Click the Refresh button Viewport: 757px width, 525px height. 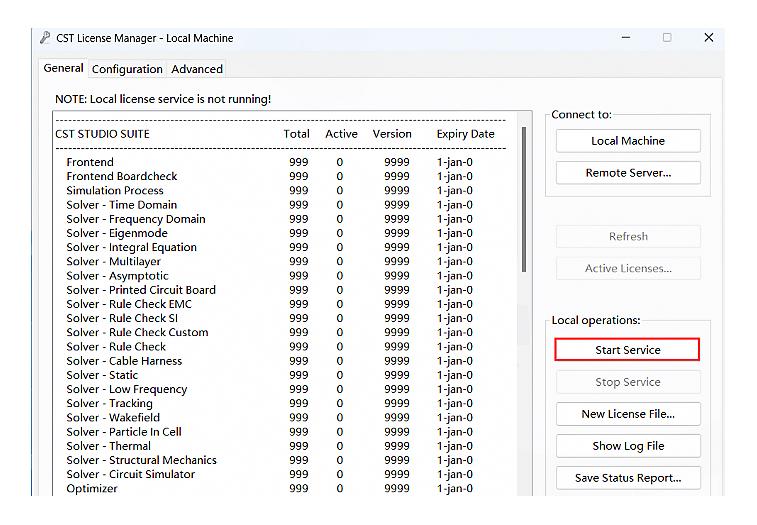click(628, 236)
